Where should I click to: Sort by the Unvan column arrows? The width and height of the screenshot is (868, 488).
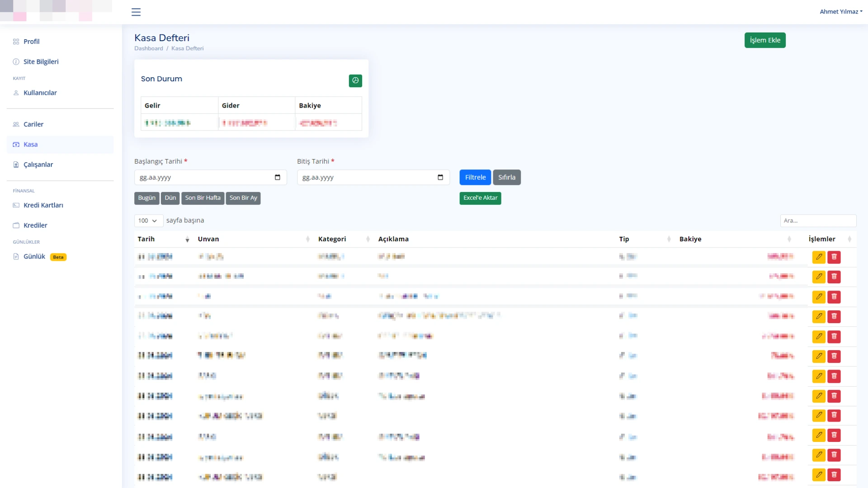coord(307,239)
